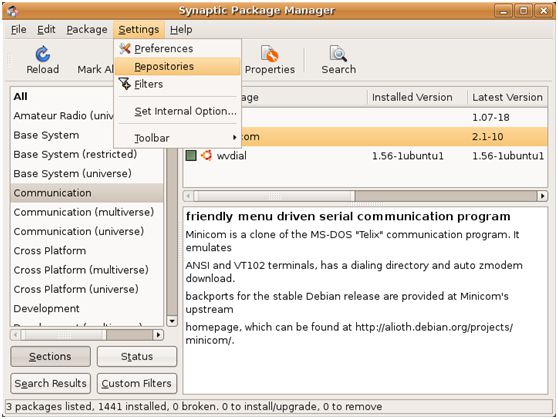Click the status bar packages listed text

194,407
